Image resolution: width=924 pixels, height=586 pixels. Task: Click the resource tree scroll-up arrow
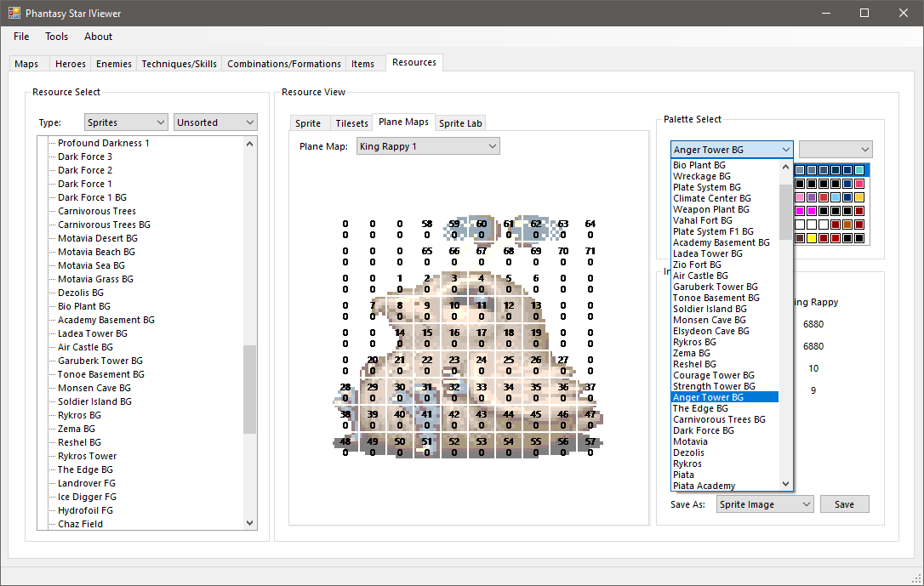pyautogui.click(x=250, y=144)
